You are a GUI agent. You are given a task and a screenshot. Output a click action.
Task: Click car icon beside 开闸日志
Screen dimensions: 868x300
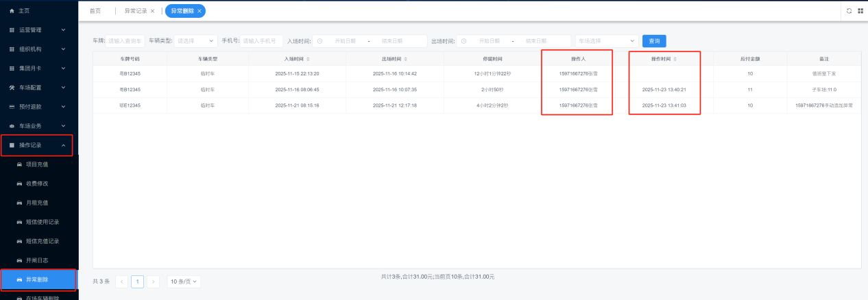[x=19, y=260]
